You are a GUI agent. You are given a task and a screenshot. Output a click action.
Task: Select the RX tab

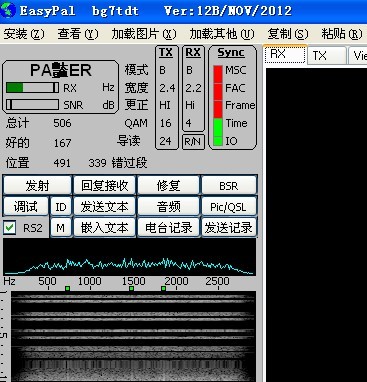click(285, 54)
